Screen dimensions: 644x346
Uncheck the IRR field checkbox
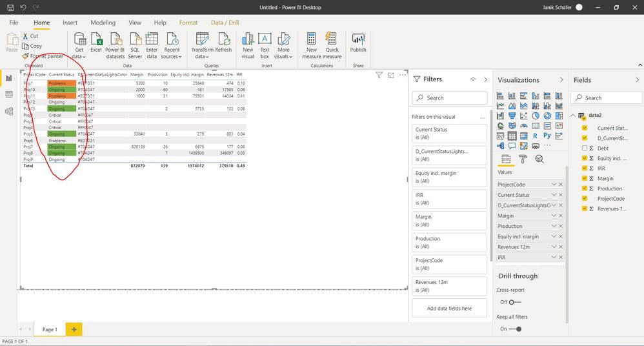coord(585,168)
